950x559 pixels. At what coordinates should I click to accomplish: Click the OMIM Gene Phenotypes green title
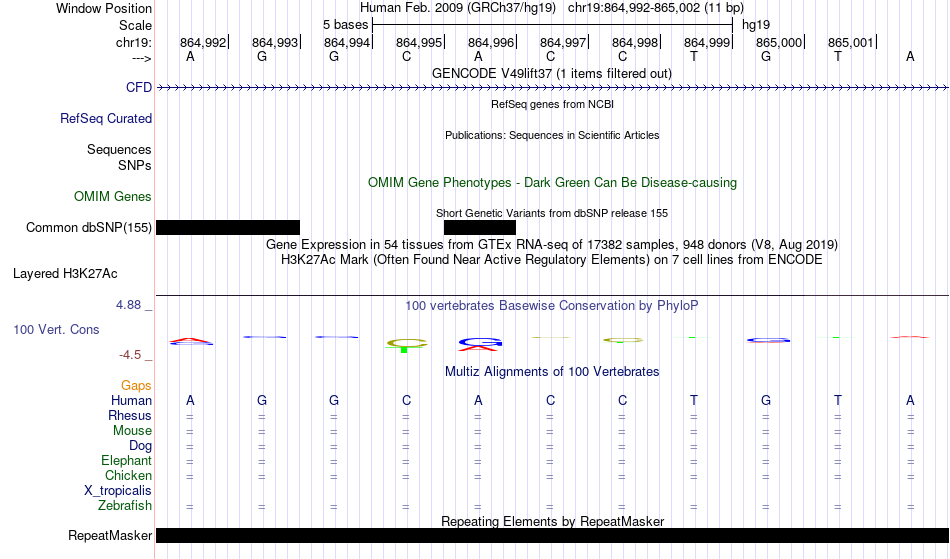pyautogui.click(x=553, y=182)
